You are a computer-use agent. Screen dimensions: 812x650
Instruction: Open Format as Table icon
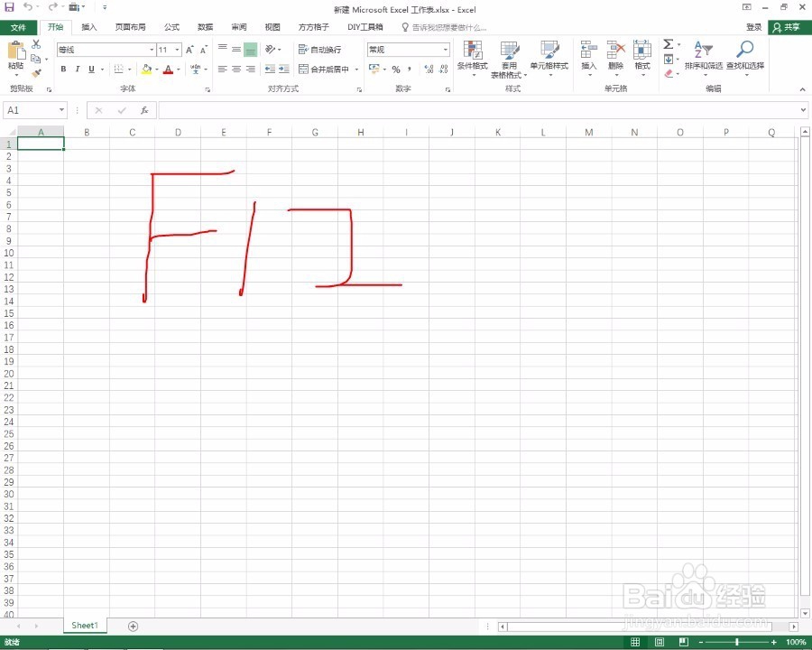pos(510,51)
